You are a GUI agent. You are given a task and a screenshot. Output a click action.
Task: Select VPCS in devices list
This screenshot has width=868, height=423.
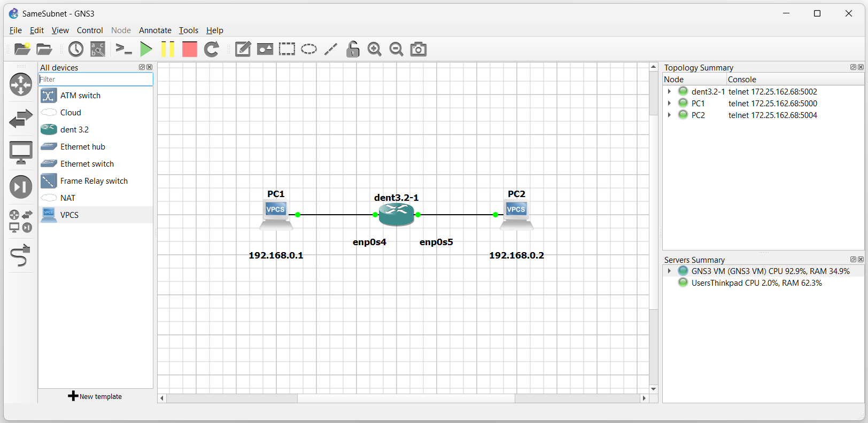coord(96,215)
